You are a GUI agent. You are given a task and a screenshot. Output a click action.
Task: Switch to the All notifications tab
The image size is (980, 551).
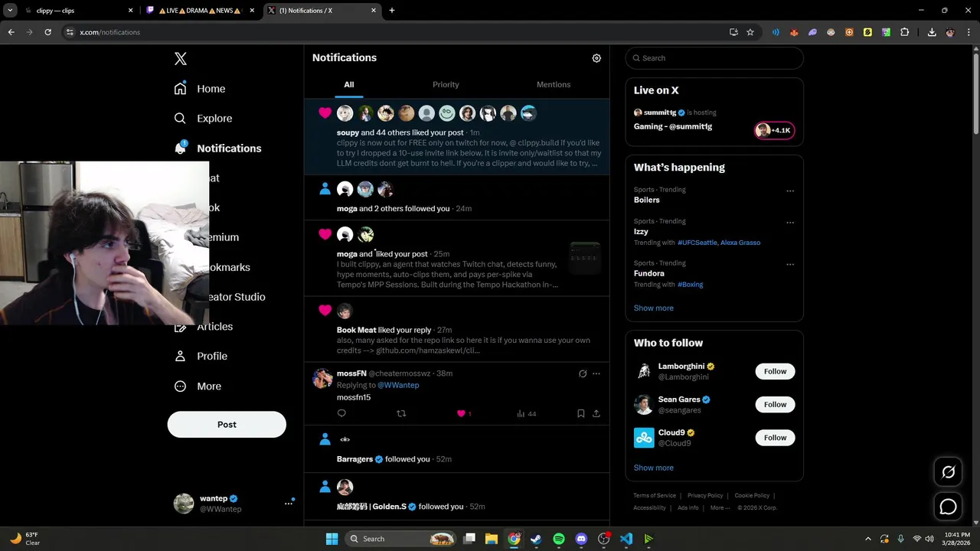[349, 85]
